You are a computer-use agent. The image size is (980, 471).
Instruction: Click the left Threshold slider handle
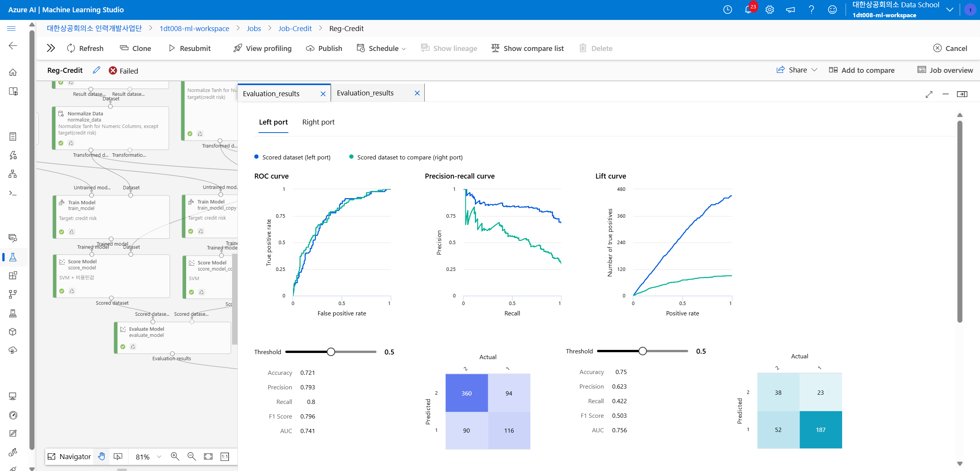pyautogui.click(x=331, y=352)
